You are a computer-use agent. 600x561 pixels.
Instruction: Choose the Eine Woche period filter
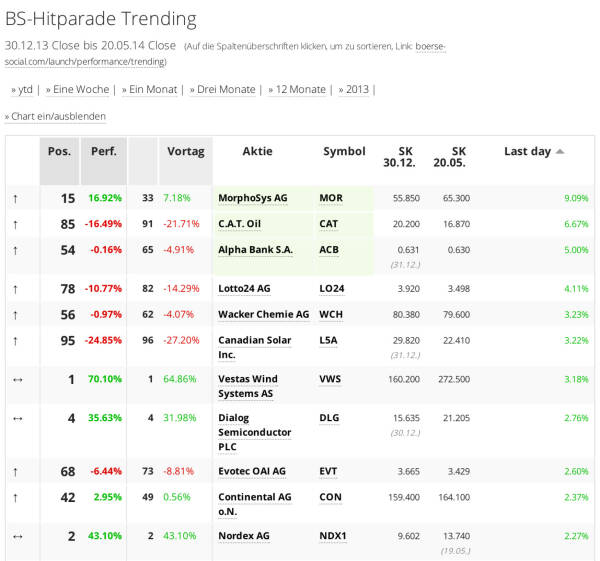click(80, 89)
